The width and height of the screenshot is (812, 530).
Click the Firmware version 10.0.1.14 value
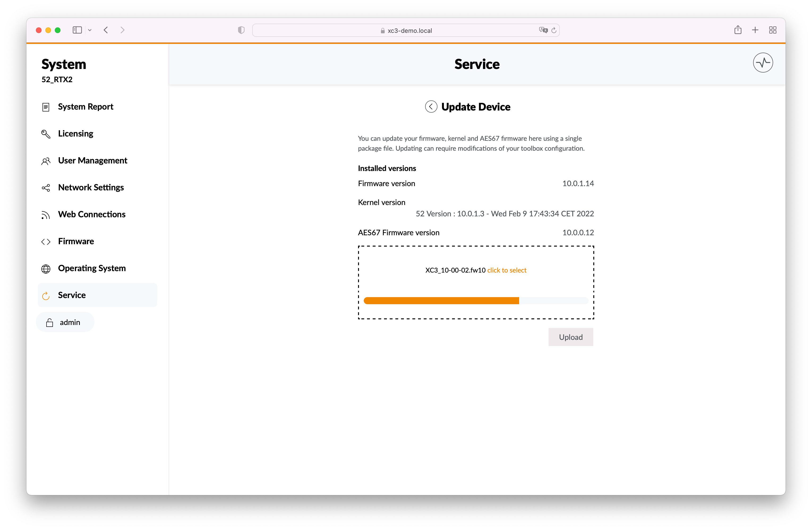578,184
